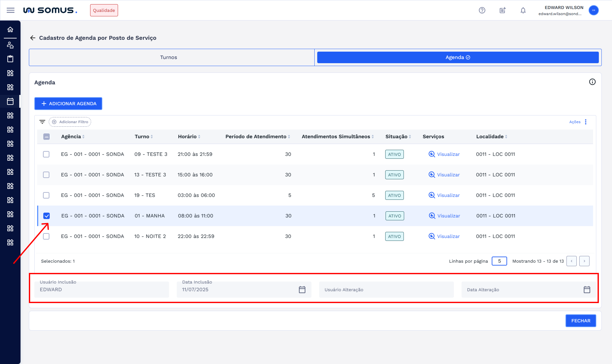This screenshot has width=612, height=364.
Task: Click the info icon in Agenda panel
Action: coord(592,82)
